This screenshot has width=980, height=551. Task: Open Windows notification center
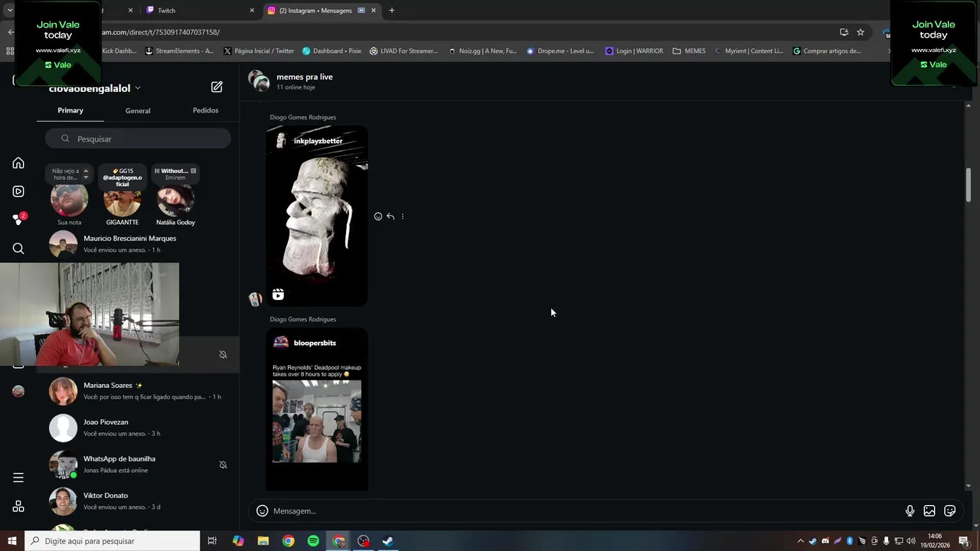(964, 541)
